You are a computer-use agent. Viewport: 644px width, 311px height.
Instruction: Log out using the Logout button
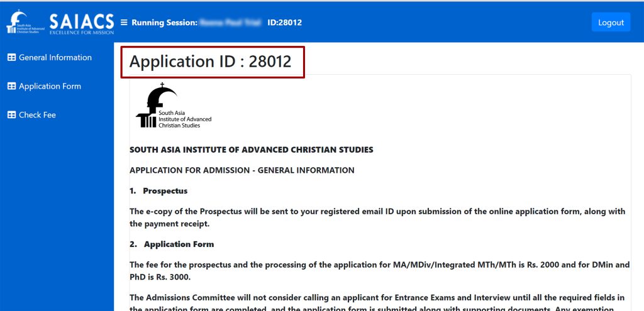tap(611, 22)
